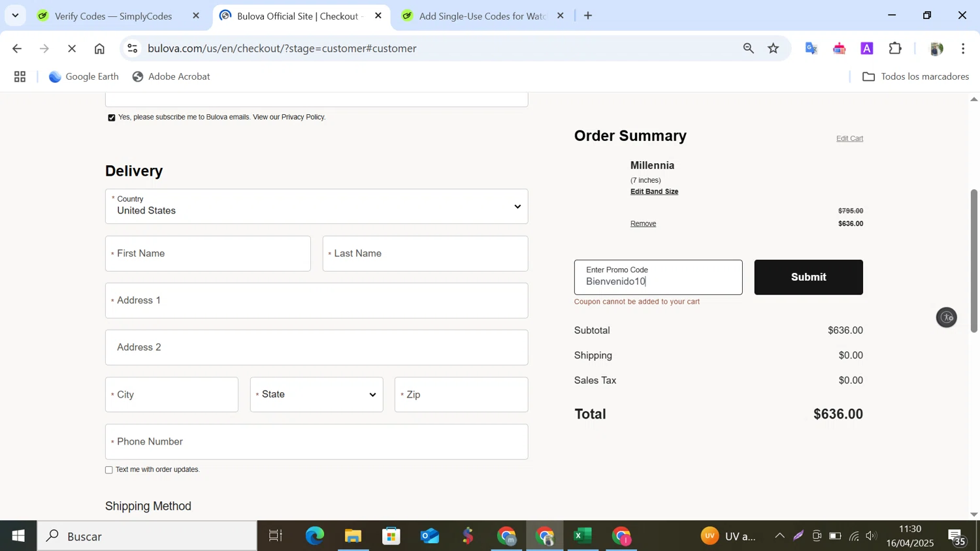Screen dimensions: 980x551
Task: Click the page vertical scrollbar thumb
Action: (974, 261)
